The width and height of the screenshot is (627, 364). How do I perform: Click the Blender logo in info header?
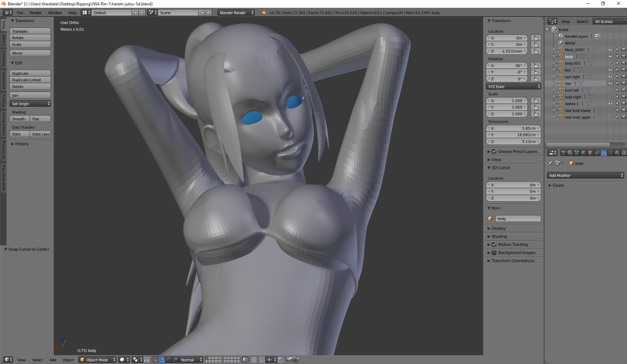click(264, 13)
